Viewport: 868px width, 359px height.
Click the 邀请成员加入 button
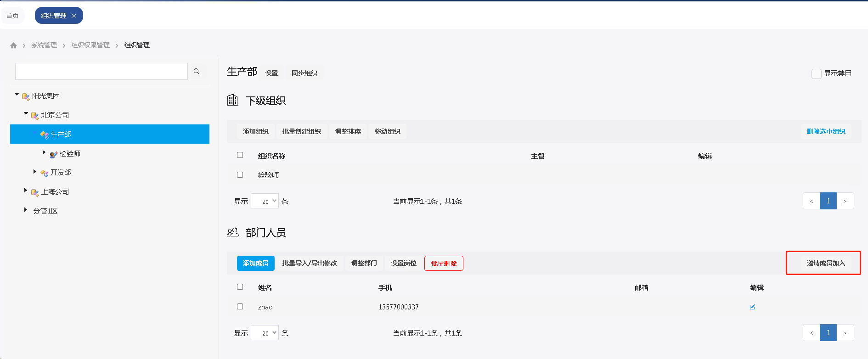coord(826,263)
